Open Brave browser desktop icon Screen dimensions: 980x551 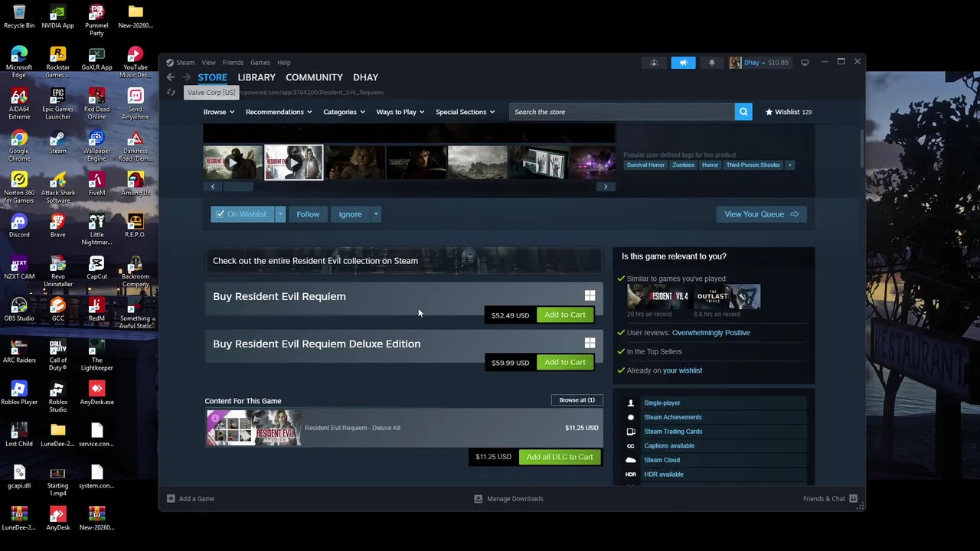pyautogui.click(x=57, y=226)
